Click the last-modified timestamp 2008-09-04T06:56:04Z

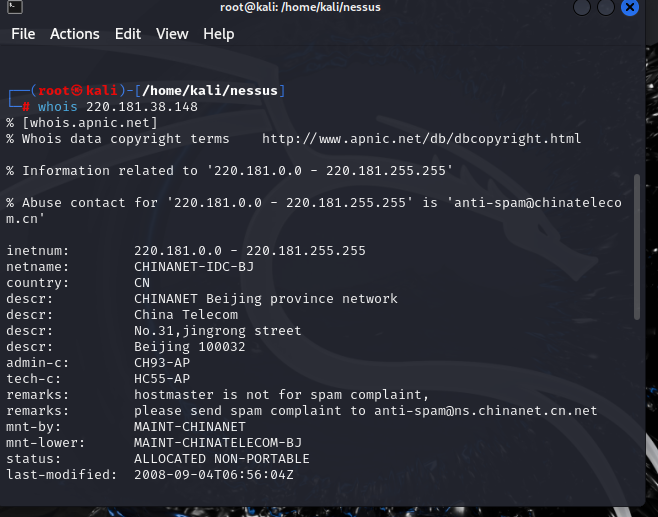214,475
